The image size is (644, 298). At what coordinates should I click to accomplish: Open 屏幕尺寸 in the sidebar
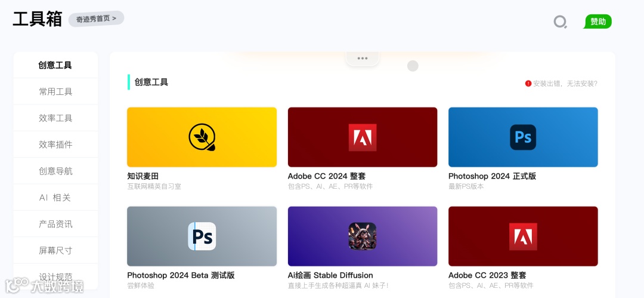pyautogui.click(x=55, y=250)
